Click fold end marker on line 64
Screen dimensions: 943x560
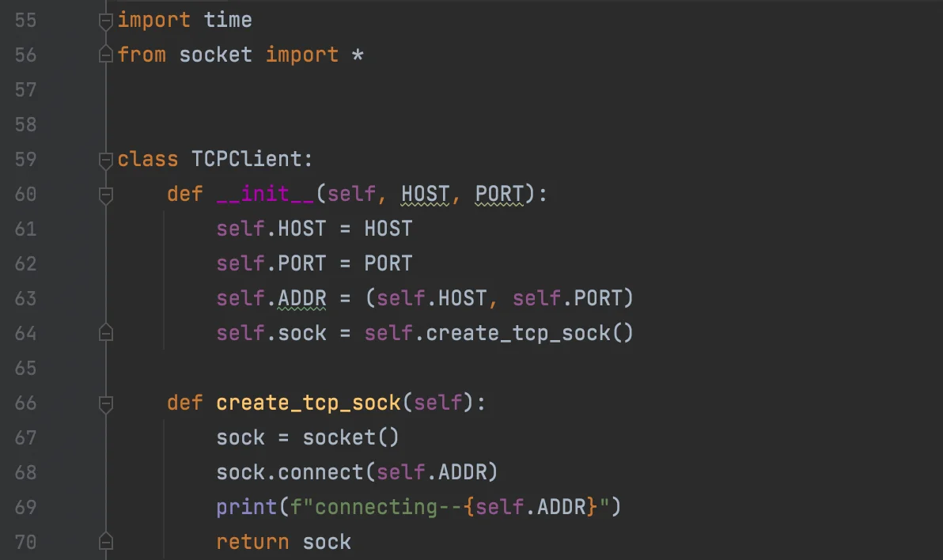[106, 333]
